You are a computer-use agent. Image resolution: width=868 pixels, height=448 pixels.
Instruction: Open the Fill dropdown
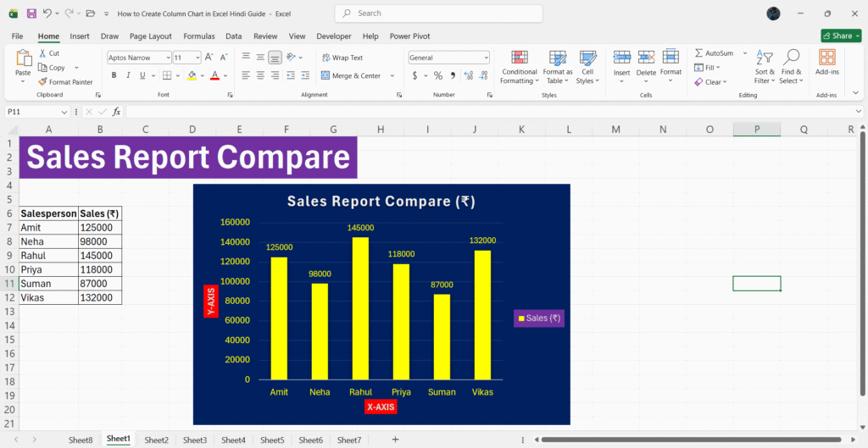click(708, 68)
